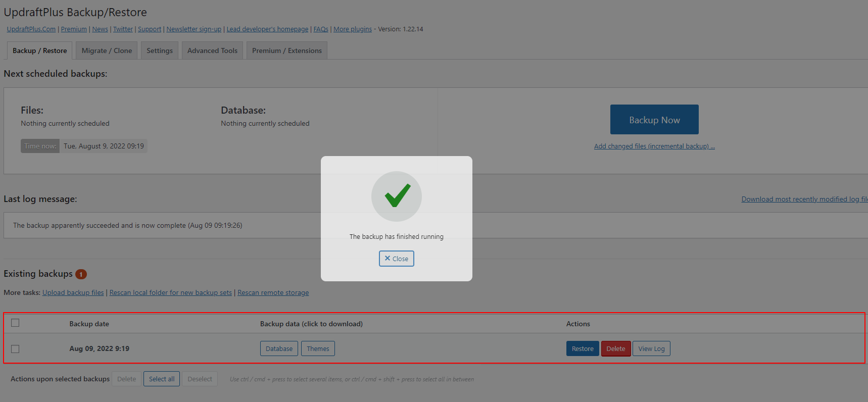
Task: Open the Premium / Extensions tab
Action: (x=287, y=51)
